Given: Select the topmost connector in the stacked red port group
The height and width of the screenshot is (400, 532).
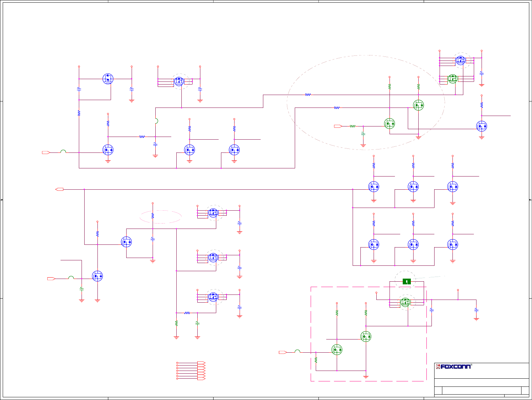Looking at the screenshot, I should click(x=201, y=363).
